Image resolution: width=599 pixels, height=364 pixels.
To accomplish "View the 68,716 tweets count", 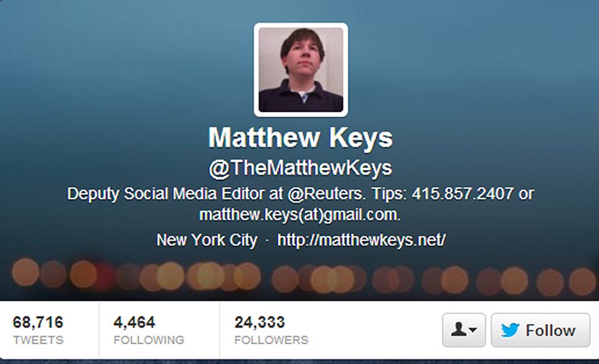I will 38,323.
